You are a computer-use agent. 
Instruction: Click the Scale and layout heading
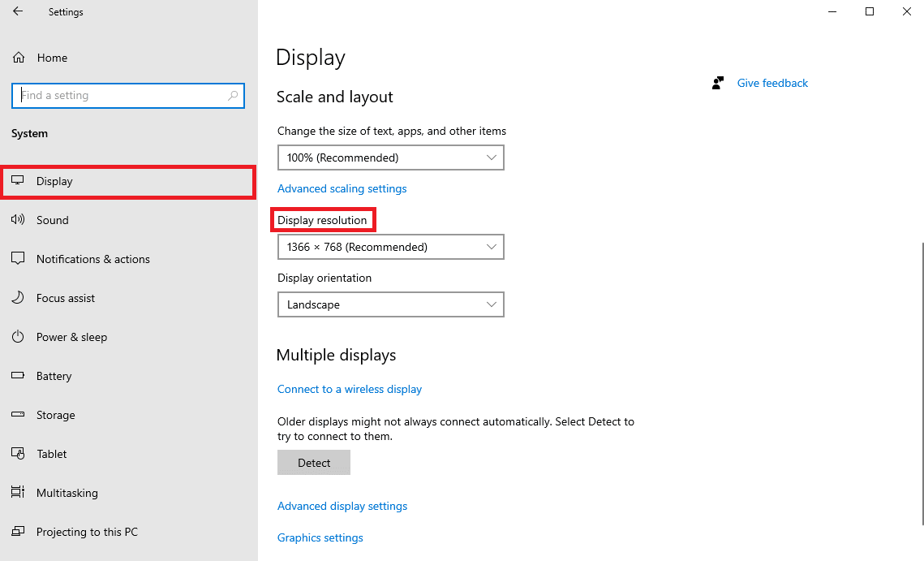click(x=335, y=97)
